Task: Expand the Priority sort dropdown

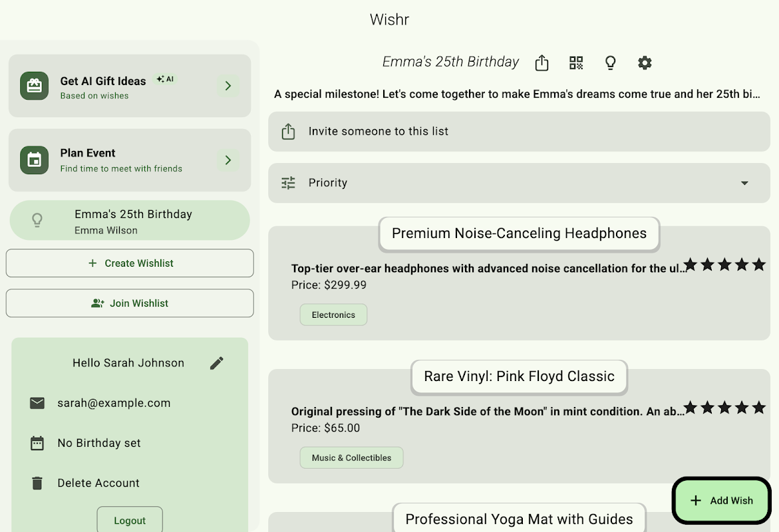Action: 744,183
